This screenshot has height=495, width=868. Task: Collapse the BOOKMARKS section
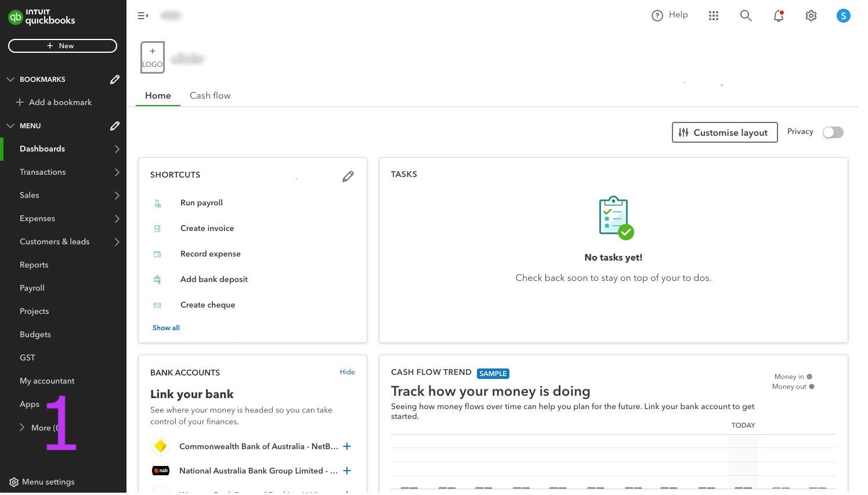[10, 80]
